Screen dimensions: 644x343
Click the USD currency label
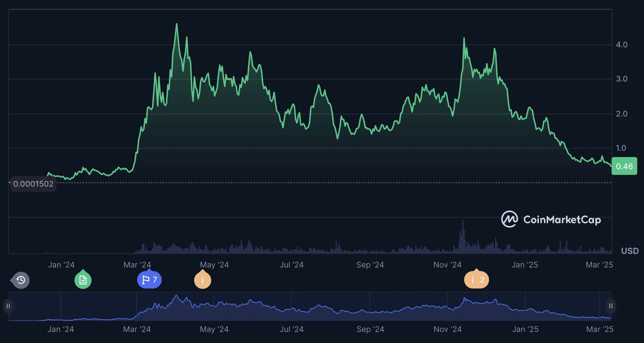(630, 251)
